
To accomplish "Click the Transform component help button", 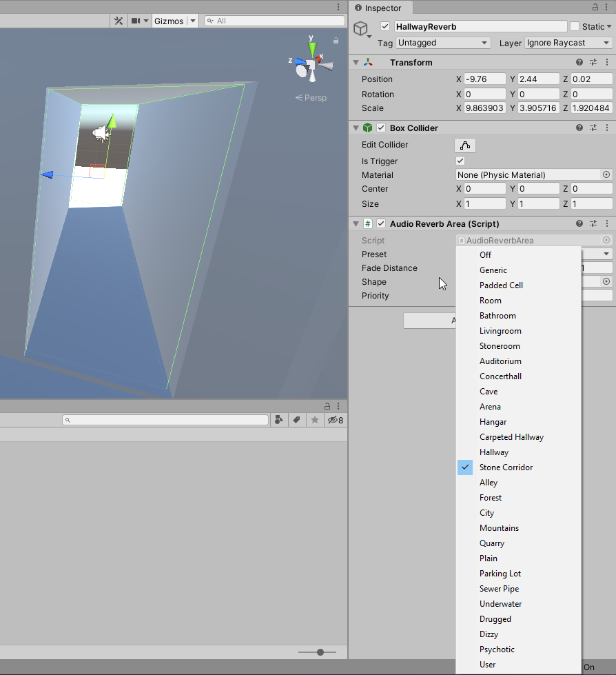I will click(579, 61).
